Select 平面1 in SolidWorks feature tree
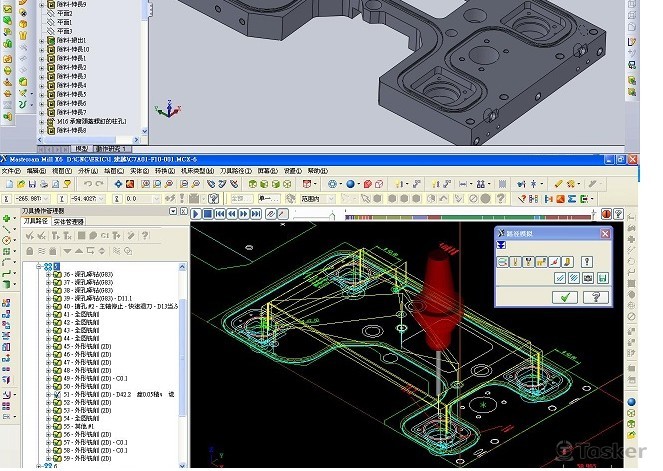The image size is (663, 471). coord(64,22)
